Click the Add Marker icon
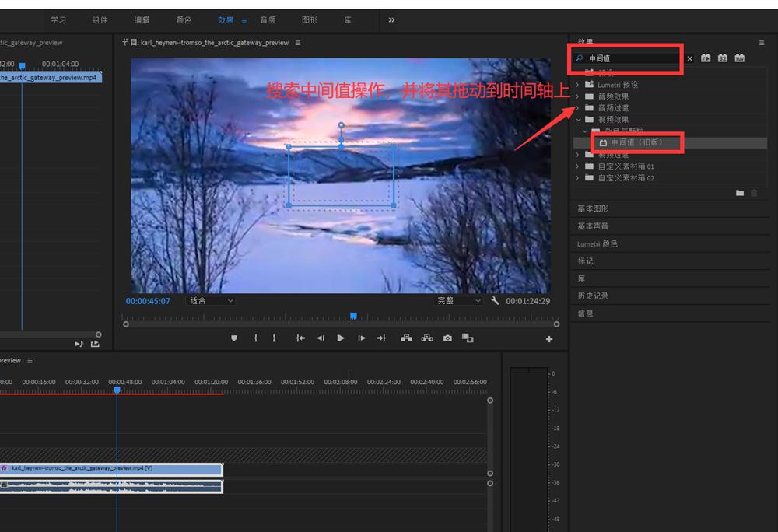This screenshot has height=532, width=778. pos(233,338)
